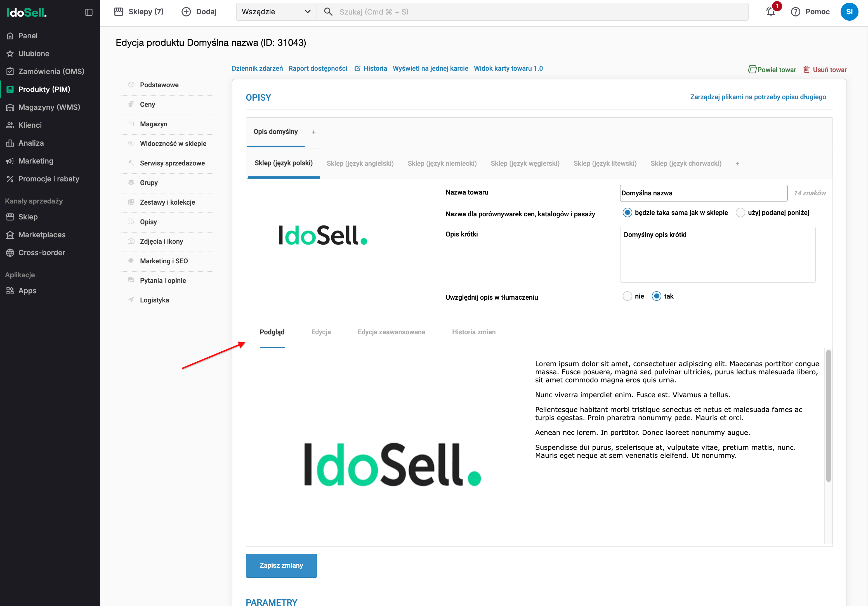Click the trash icon next to Usuń towar

[806, 69]
